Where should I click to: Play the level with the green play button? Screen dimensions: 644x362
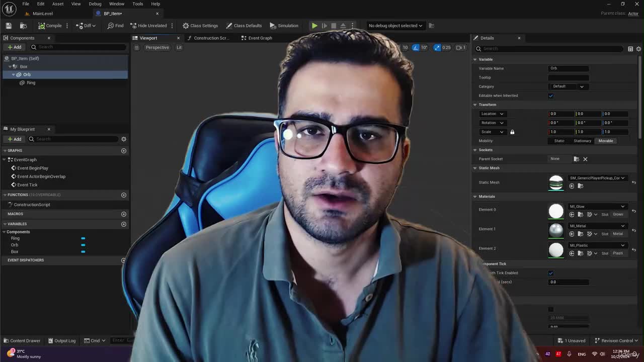314,26
